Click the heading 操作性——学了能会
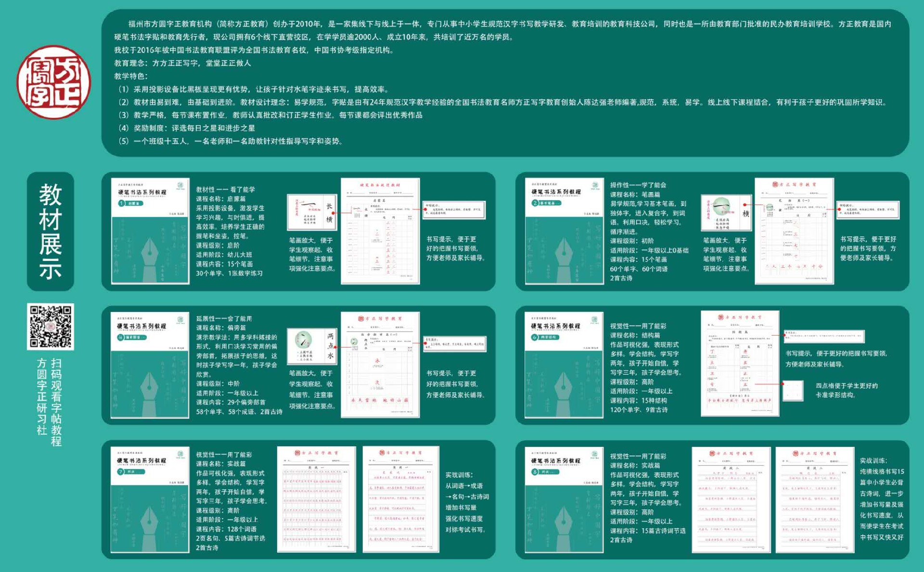Screen dimensions: 924x572 pos(638,185)
